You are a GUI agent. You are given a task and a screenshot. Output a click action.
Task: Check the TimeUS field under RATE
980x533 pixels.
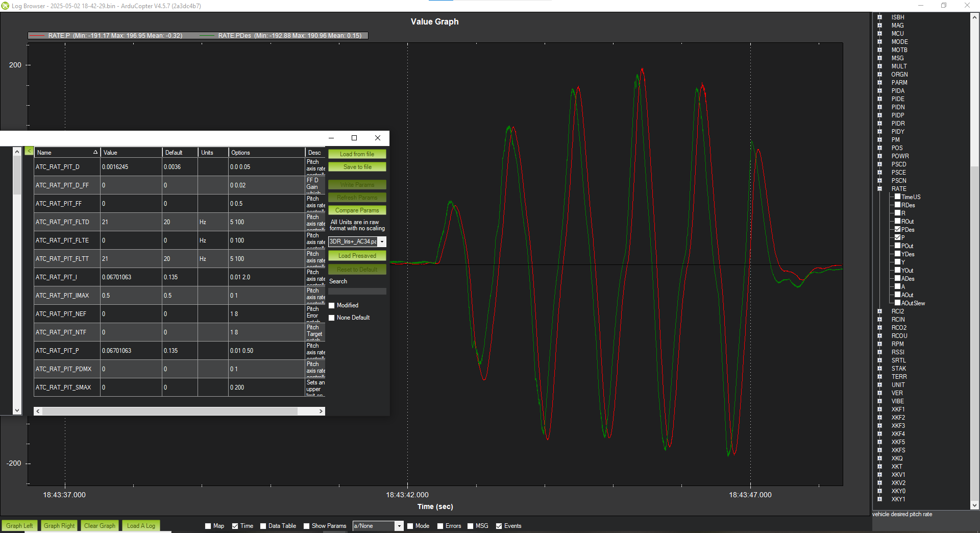(898, 197)
